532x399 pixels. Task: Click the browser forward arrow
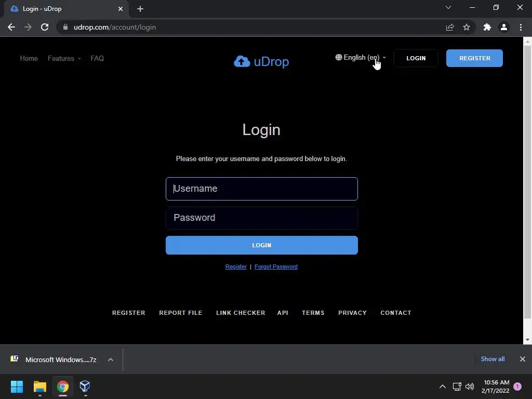coord(28,27)
